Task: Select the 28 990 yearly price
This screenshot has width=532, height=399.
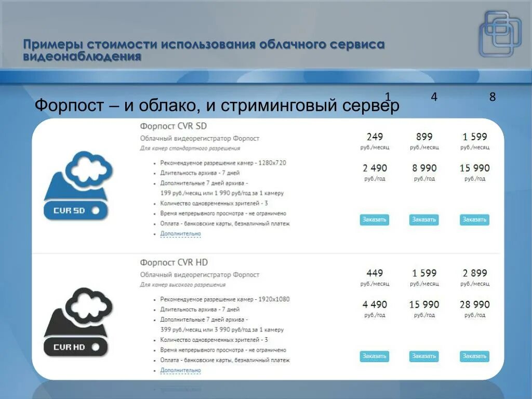Action: click(475, 304)
